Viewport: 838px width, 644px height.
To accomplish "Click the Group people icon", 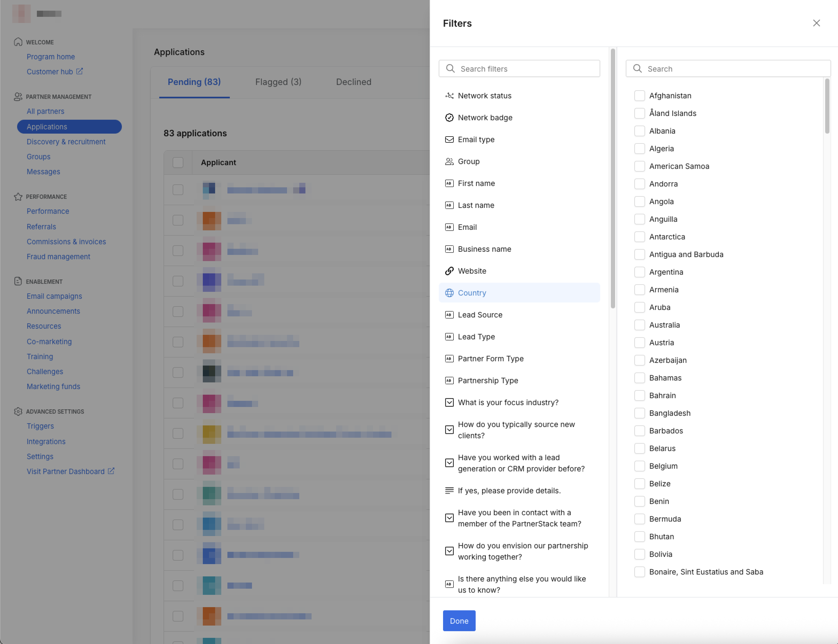I will click(x=449, y=161).
